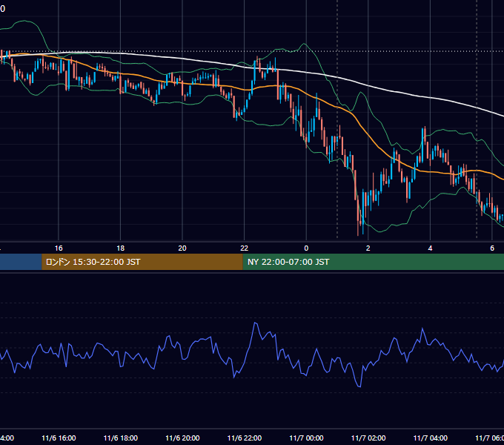
Task: Click the 11/6 22:00 date label
Action: point(245,438)
